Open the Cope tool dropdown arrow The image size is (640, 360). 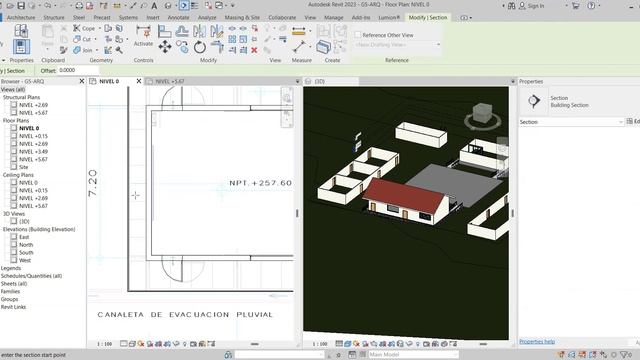click(100, 28)
